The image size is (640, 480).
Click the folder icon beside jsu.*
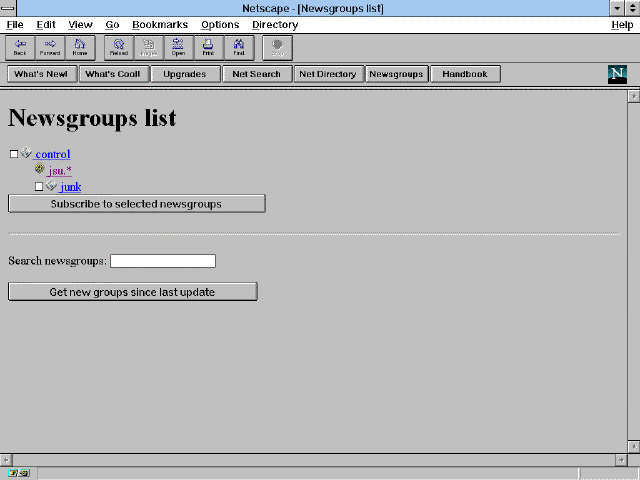point(40,168)
